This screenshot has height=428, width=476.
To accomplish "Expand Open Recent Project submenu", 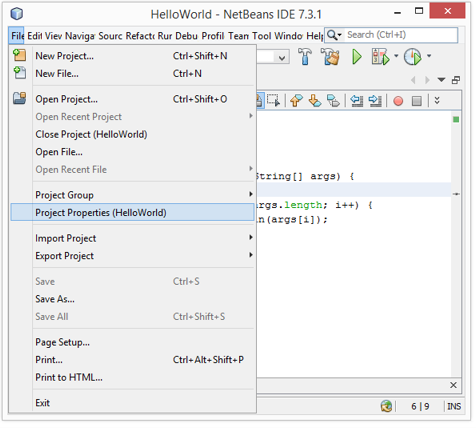I will pyautogui.click(x=251, y=116).
